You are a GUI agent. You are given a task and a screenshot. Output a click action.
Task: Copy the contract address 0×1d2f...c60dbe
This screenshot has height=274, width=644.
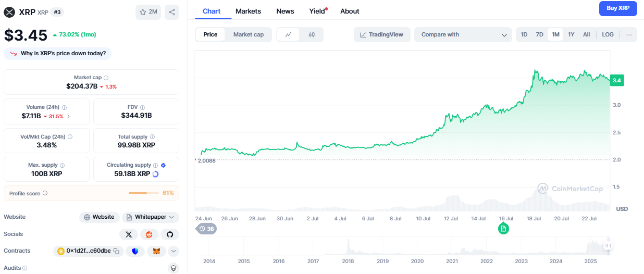point(116,251)
